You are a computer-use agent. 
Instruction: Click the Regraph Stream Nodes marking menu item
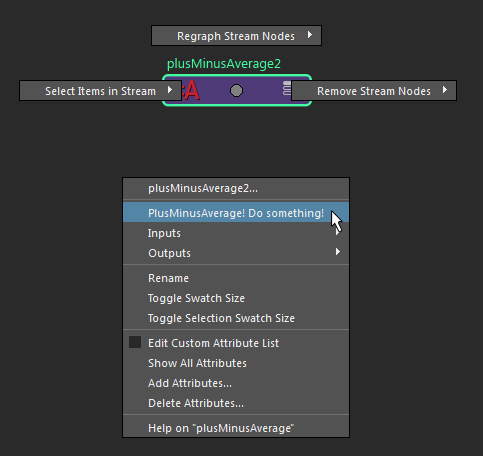(x=236, y=35)
